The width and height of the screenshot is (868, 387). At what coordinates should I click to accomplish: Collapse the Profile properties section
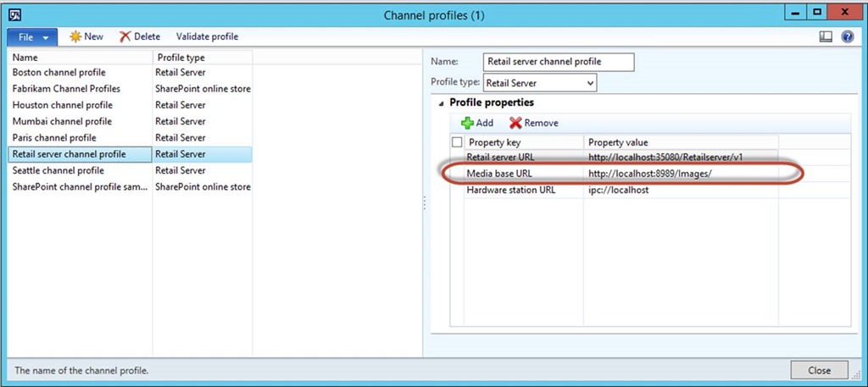pos(440,103)
